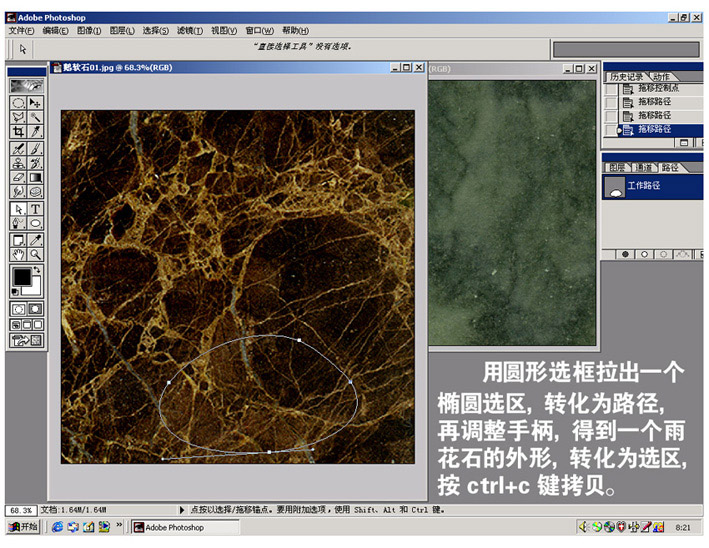Select 拖移控制点 history state

point(659,89)
